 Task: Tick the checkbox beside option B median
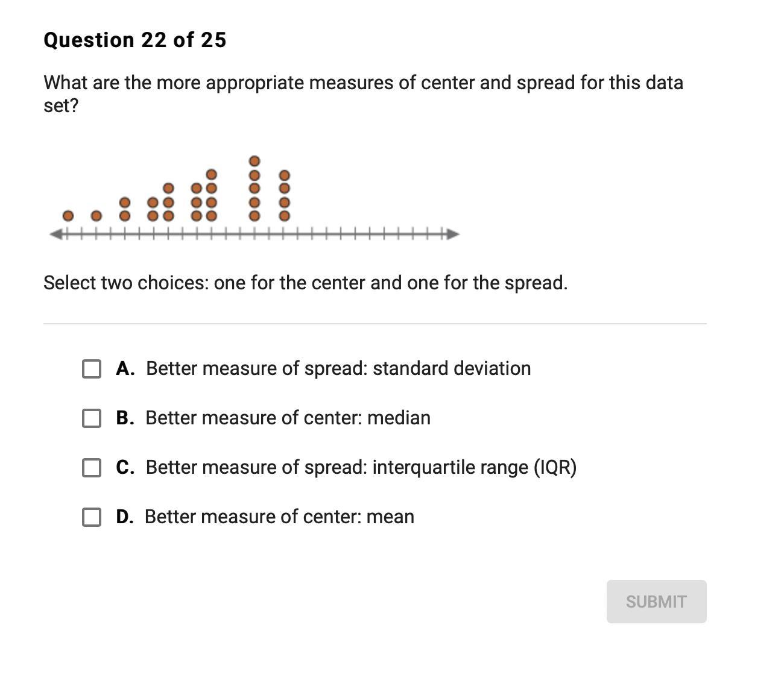point(92,418)
